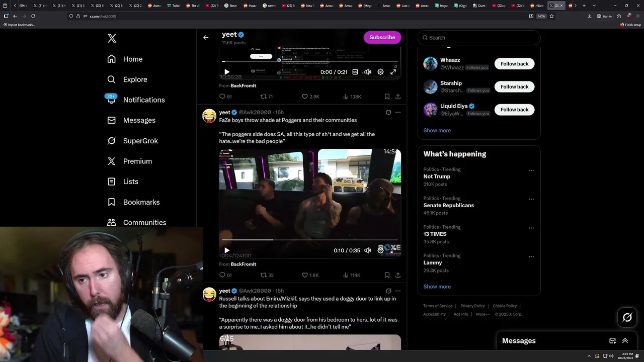Compose new message in Messages drawer
The width and height of the screenshot is (644, 362).
pyautogui.click(x=612, y=341)
